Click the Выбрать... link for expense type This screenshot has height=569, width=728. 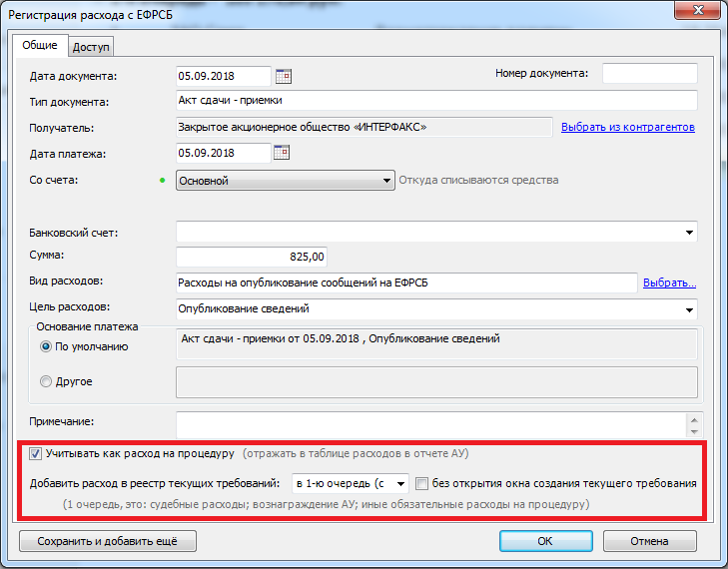point(669,284)
